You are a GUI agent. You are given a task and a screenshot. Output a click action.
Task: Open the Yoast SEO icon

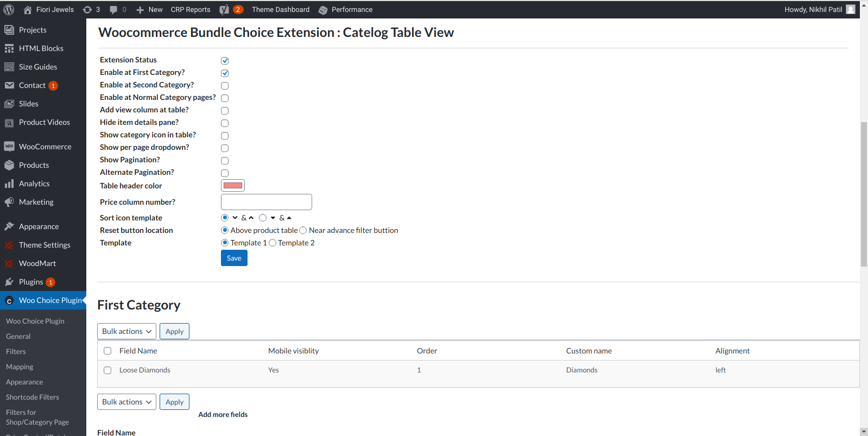[224, 9]
